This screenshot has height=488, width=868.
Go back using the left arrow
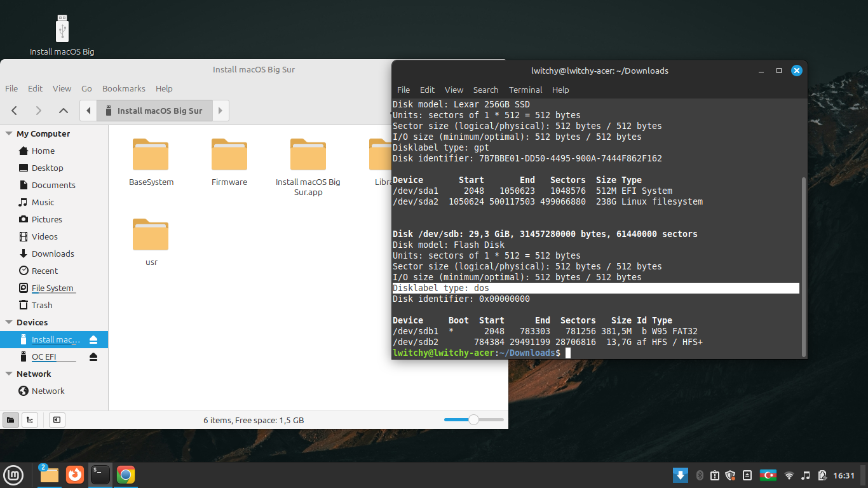14,111
